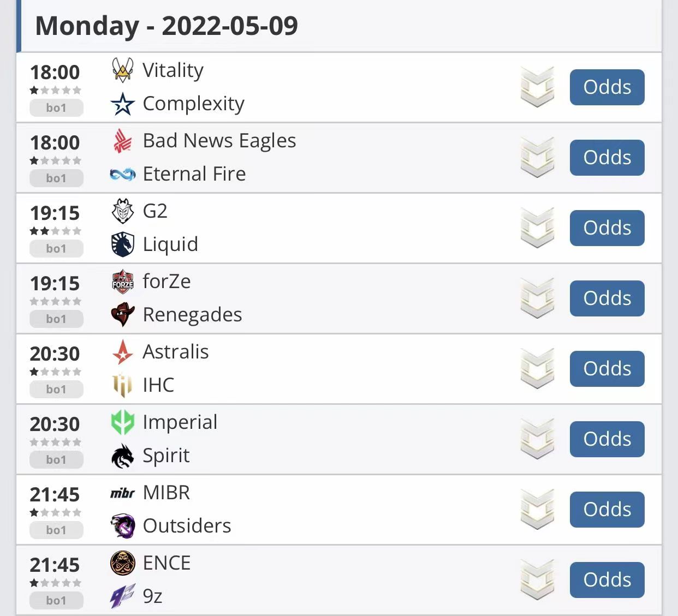Click the Complexity star logo

click(x=122, y=104)
